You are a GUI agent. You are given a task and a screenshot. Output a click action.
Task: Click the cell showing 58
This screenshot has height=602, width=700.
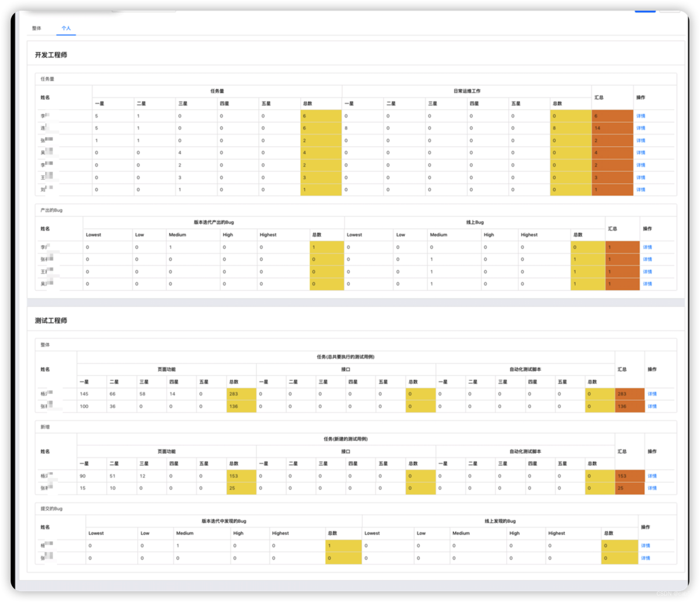[x=151, y=394]
